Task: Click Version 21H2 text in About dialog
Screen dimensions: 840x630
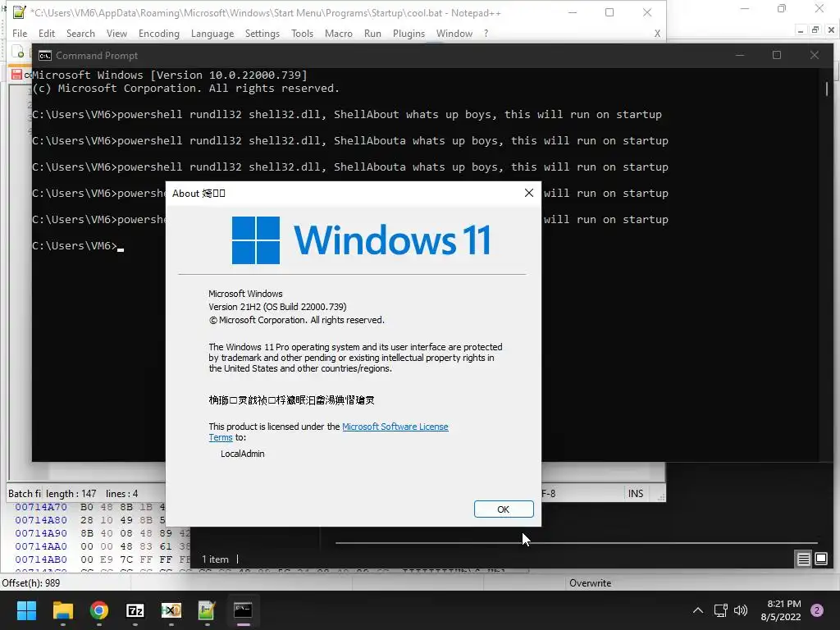Action: click(277, 307)
